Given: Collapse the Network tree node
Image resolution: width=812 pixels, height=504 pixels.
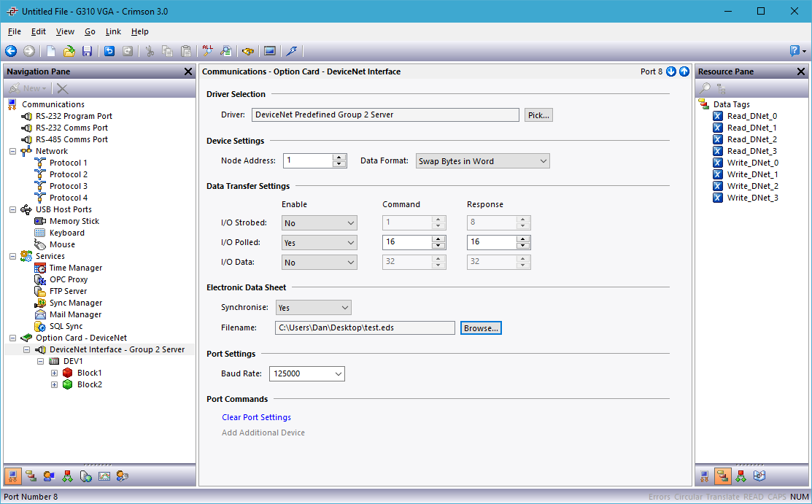Looking at the screenshot, I should [12, 151].
